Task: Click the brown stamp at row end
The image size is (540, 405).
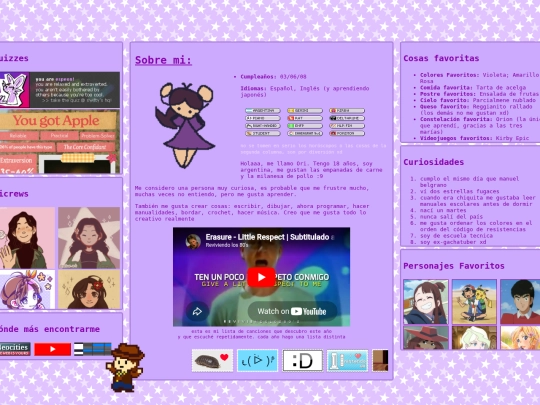Action: coord(380,361)
